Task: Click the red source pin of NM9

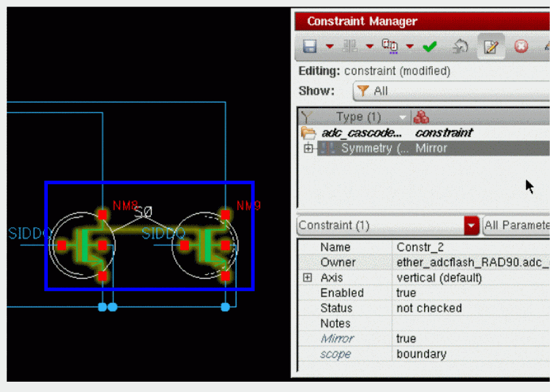Action: pos(225,276)
